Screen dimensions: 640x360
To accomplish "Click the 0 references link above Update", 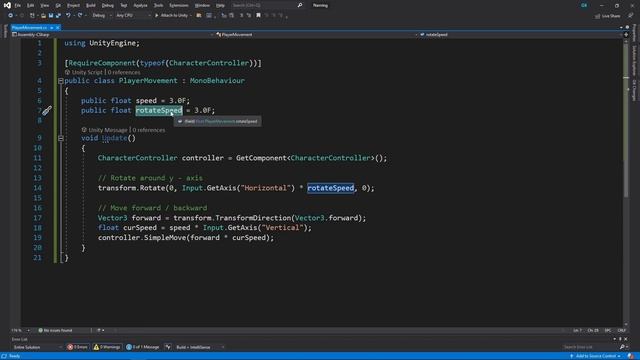I will click(x=149, y=130).
